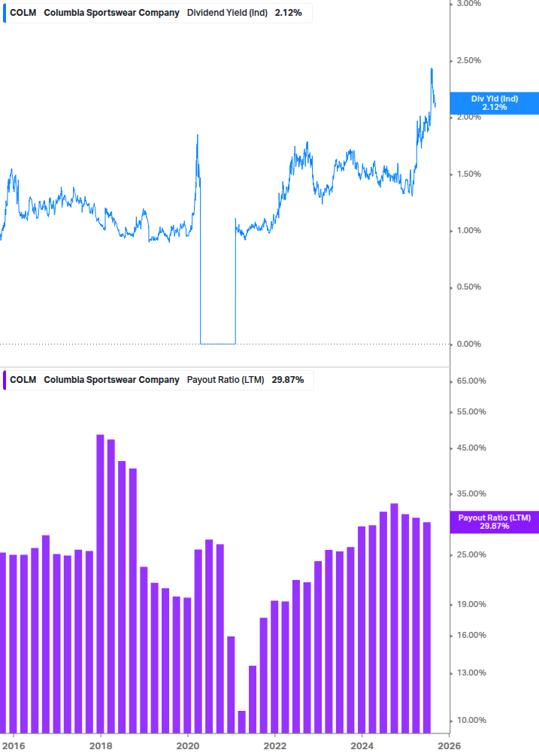
Task: Click the zero-yield flat segment in 2020
Action: pyautogui.click(x=218, y=344)
